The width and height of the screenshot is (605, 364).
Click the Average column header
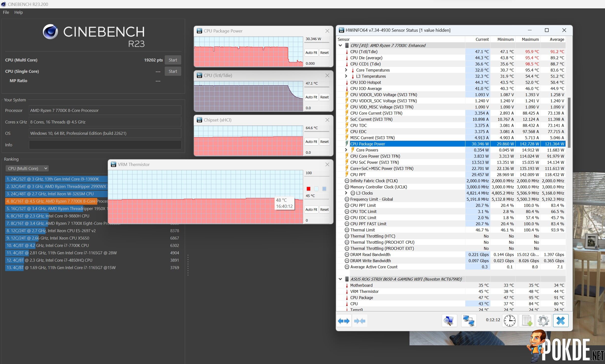click(x=553, y=39)
